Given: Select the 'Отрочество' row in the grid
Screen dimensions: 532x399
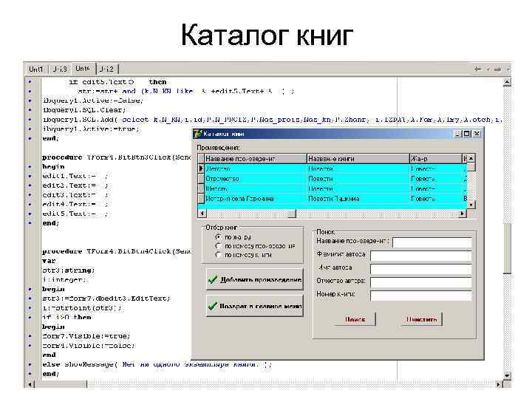Looking at the screenshot, I should point(332,179).
